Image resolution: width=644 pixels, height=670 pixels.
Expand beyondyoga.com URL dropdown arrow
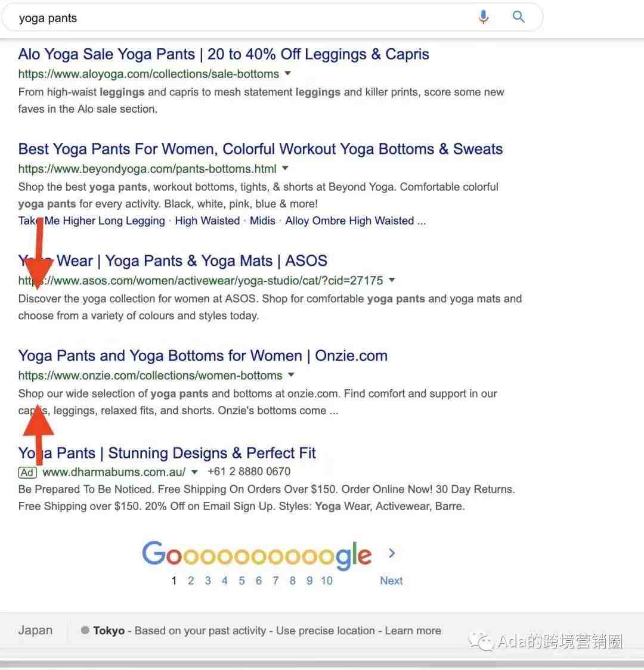[286, 168]
